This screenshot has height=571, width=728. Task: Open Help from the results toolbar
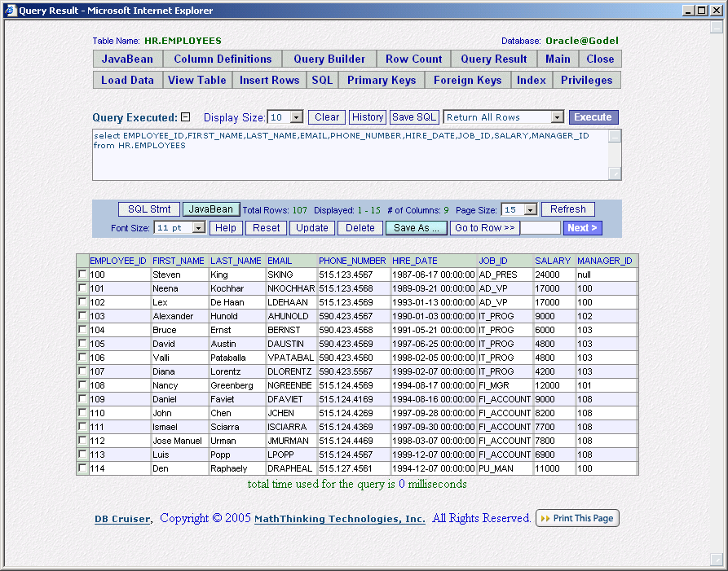click(226, 228)
